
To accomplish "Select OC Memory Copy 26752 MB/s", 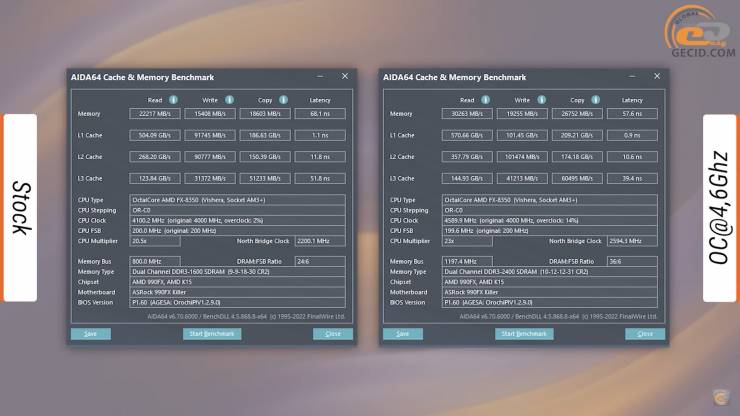I will pyautogui.click(x=577, y=114).
